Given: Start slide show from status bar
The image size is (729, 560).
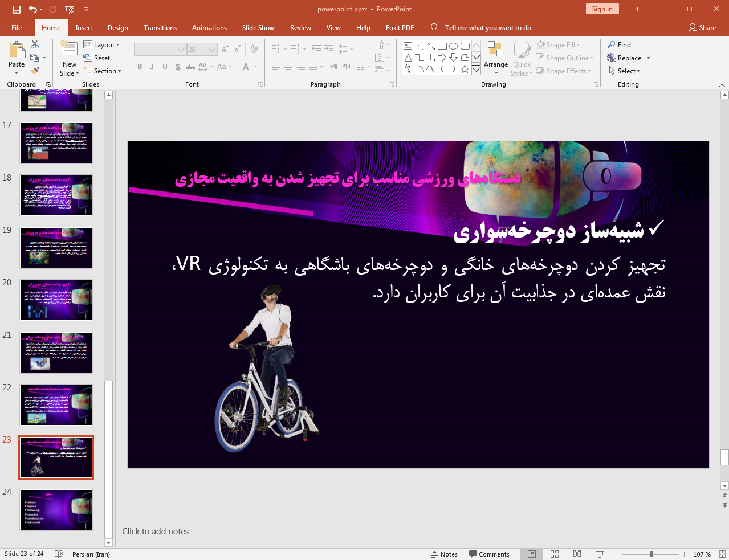Looking at the screenshot, I should pos(600,554).
